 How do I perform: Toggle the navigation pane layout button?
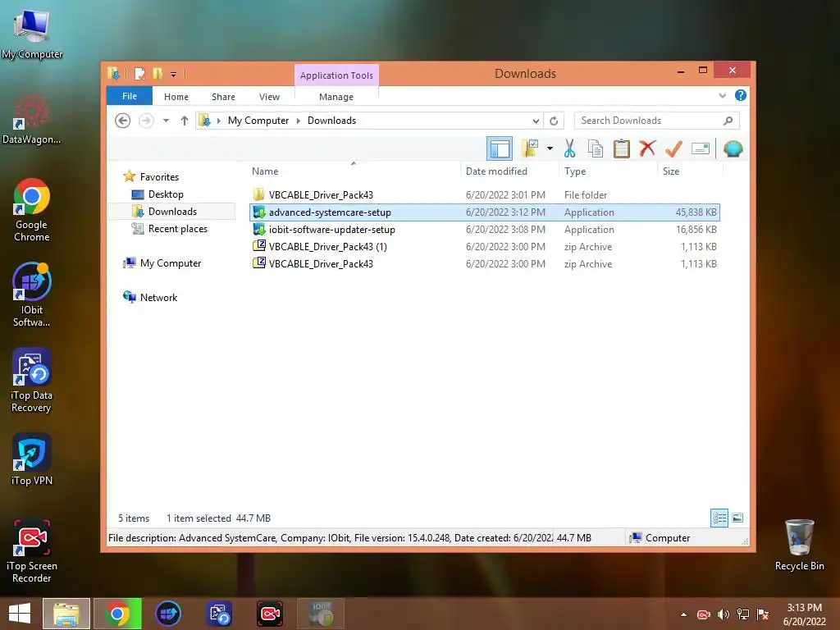[500, 148]
